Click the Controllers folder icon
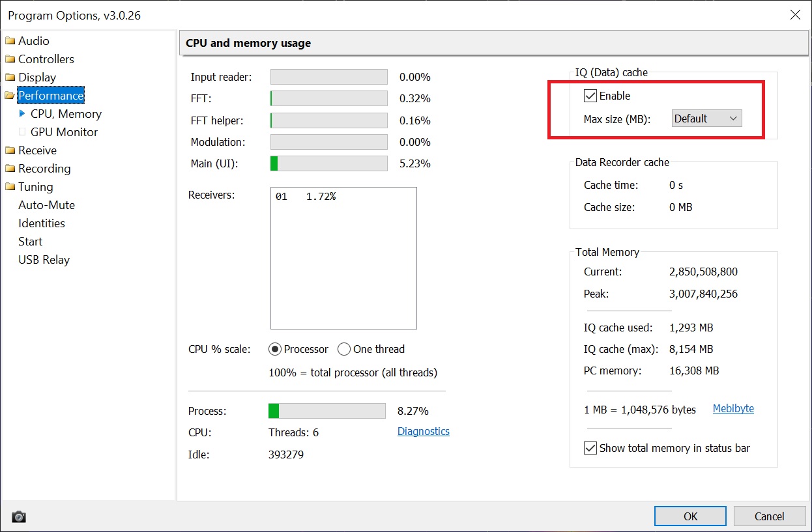The width and height of the screenshot is (812, 532). (10, 59)
